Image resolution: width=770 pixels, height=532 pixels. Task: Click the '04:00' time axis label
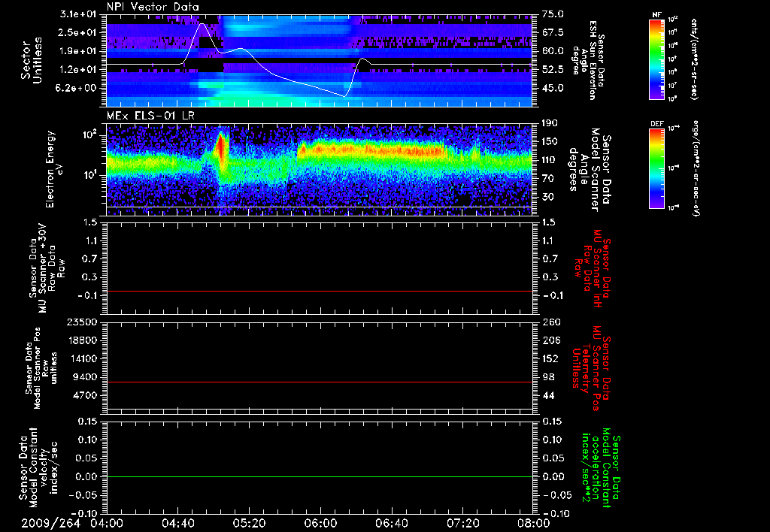tap(107, 523)
